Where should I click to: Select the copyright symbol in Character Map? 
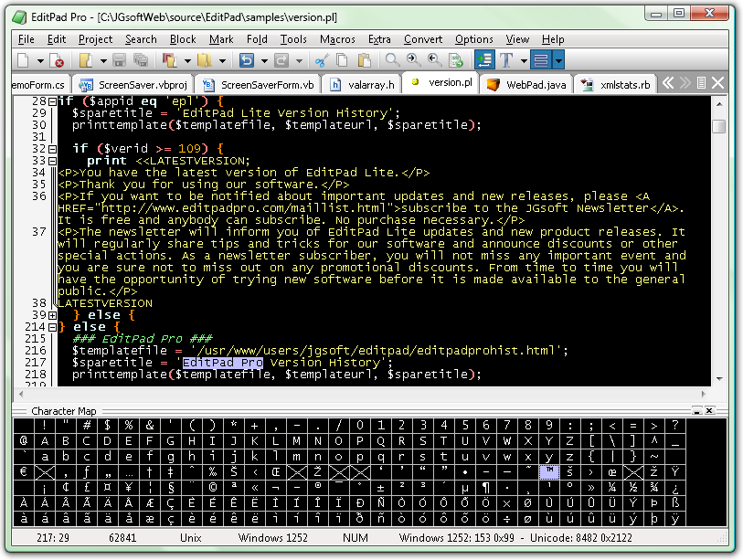[212, 488]
